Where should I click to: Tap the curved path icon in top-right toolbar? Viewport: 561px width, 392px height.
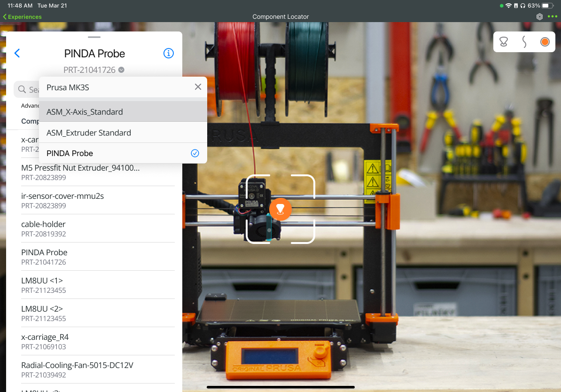tap(524, 42)
